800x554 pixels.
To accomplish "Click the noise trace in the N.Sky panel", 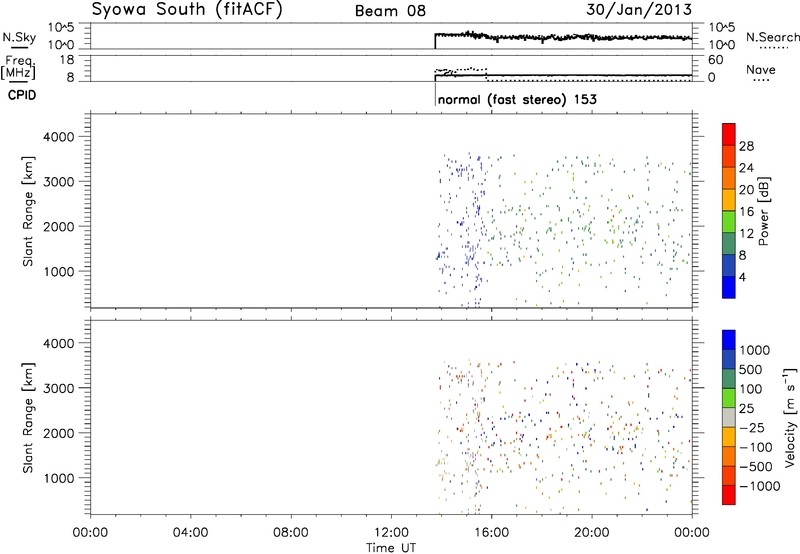I will click(x=563, y=37).
